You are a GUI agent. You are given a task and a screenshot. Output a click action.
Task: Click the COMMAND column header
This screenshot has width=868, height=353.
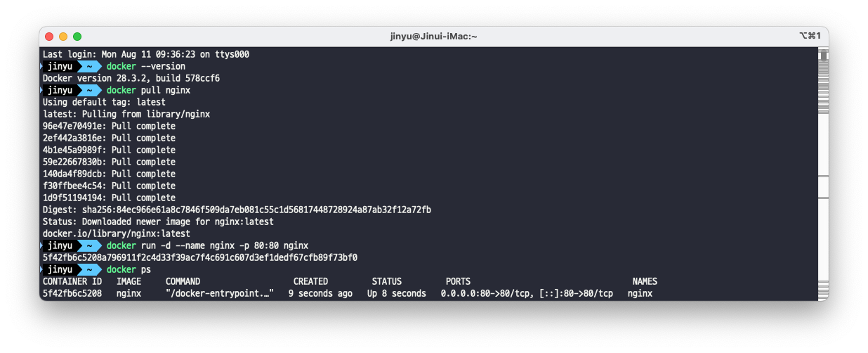[x=183, y=281]
